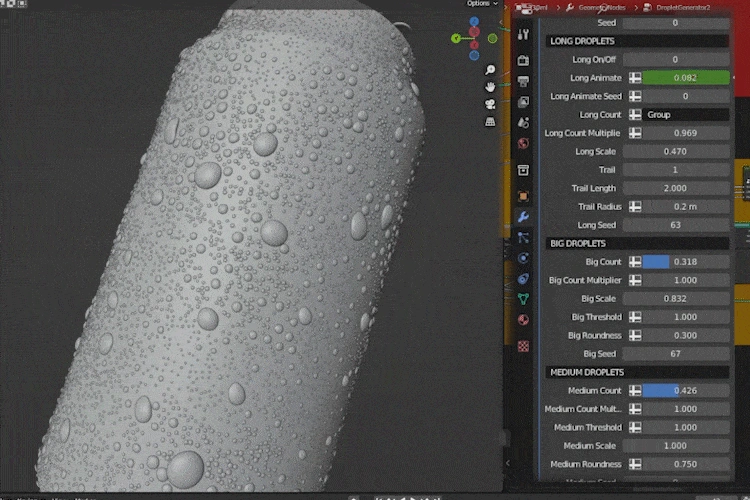Switch perspective/orthographic grid icon
The height and width of the screenshot is (500, 750).
[490, 122]
